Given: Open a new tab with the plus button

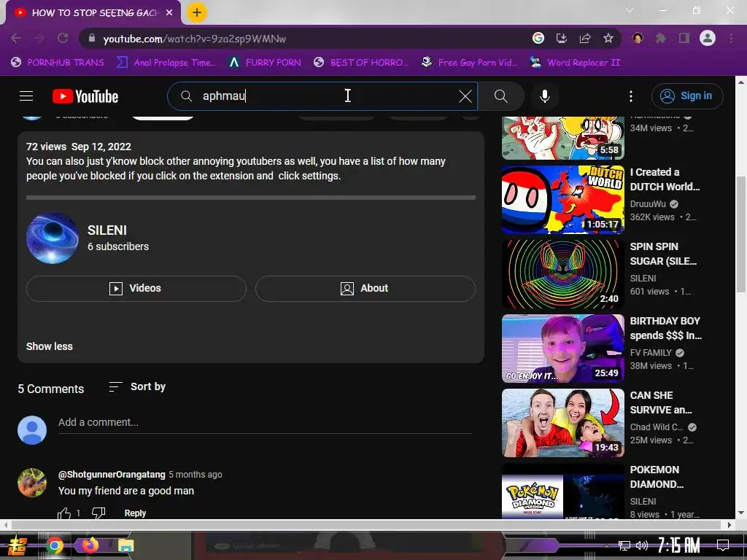Looking at the screenshot, I should pyautogui.click(x=197, y=12).
